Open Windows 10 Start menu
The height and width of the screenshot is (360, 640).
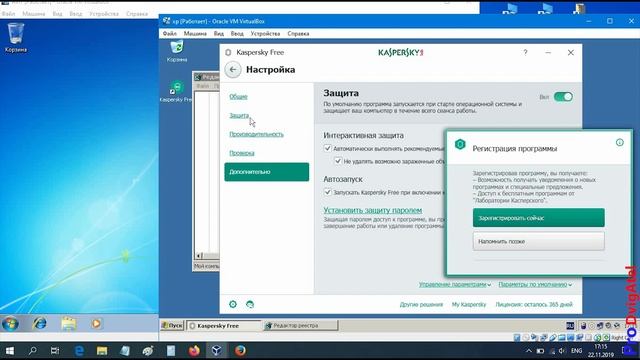point(10,351)
